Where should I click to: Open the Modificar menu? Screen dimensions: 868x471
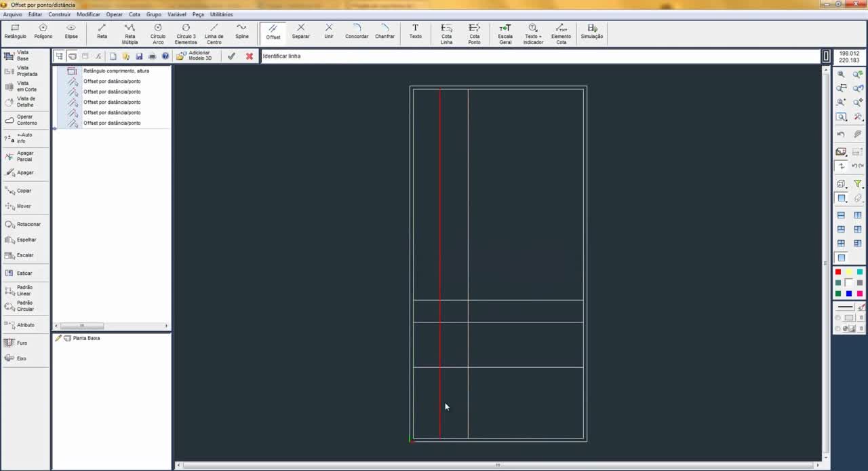88,14
